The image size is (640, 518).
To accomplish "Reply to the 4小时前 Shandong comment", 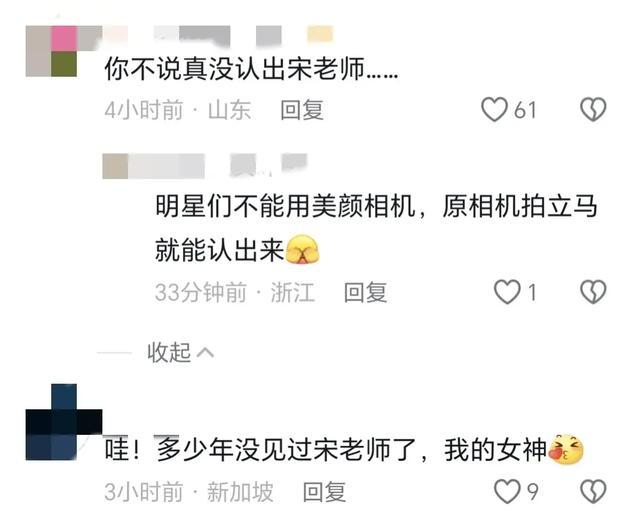I will [302, 110].
